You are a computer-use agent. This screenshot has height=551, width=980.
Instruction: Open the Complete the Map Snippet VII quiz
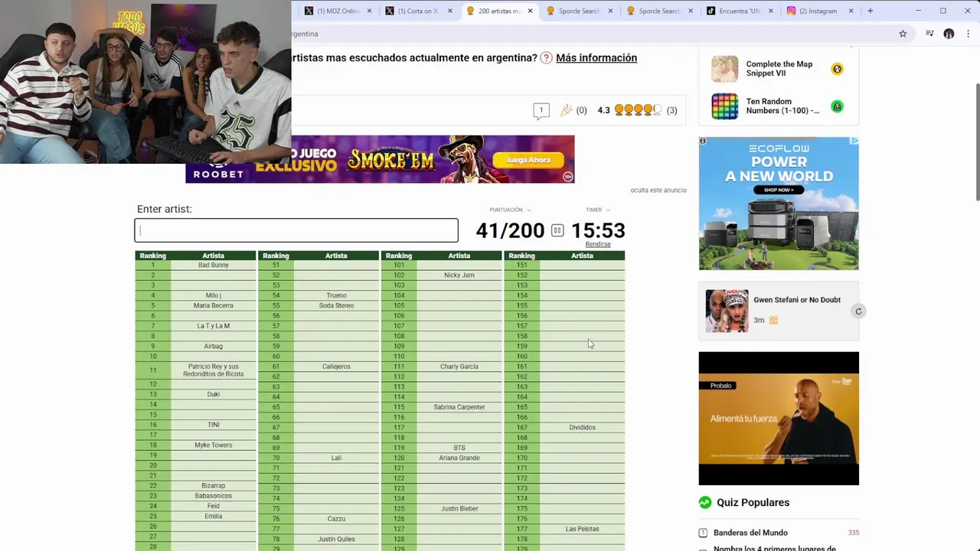[x=779, y=69]
